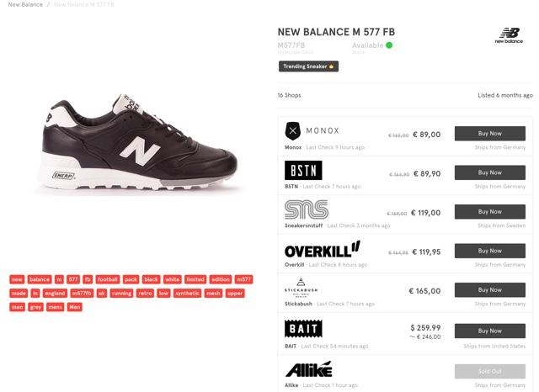Click the Trending Sneaker badge
Image resolution: width=539 pixels, height=392 pixels.
(x=308, y=66)
